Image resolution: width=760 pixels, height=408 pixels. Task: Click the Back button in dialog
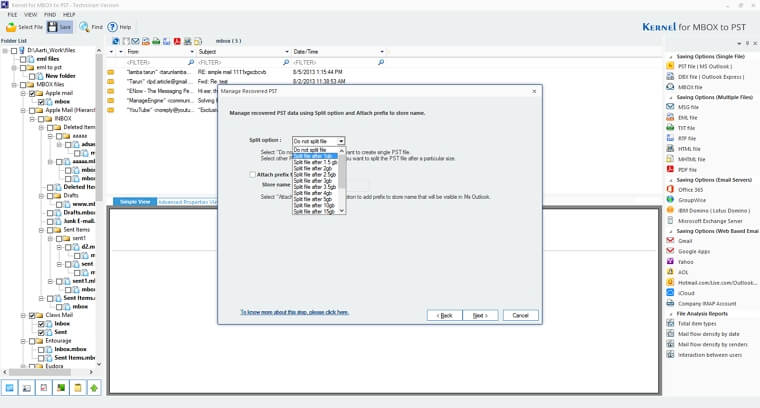444,315
